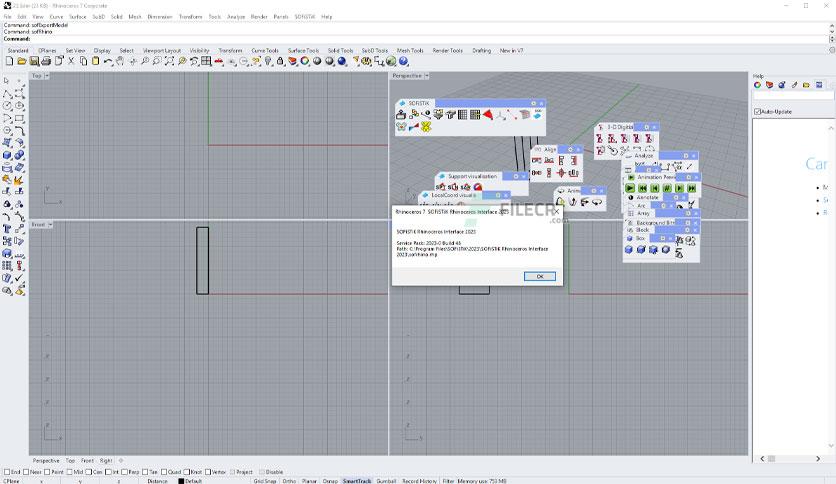Image resolution: width=836 pixels, height=484 pixels.
Task: Select the Right viewport tab at bottom
Action: pyautogui.click(x=106, y=461)
